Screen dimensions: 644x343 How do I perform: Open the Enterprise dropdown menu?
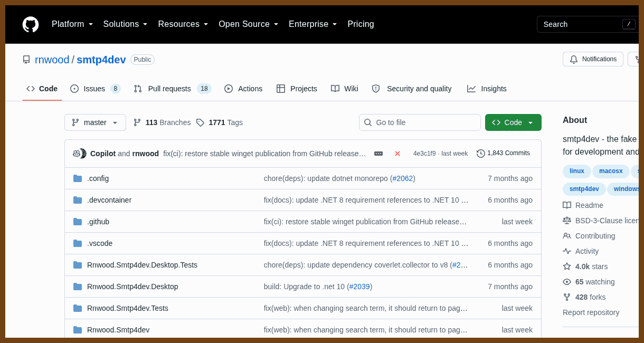pyautogui.click(x=313, y=24)
